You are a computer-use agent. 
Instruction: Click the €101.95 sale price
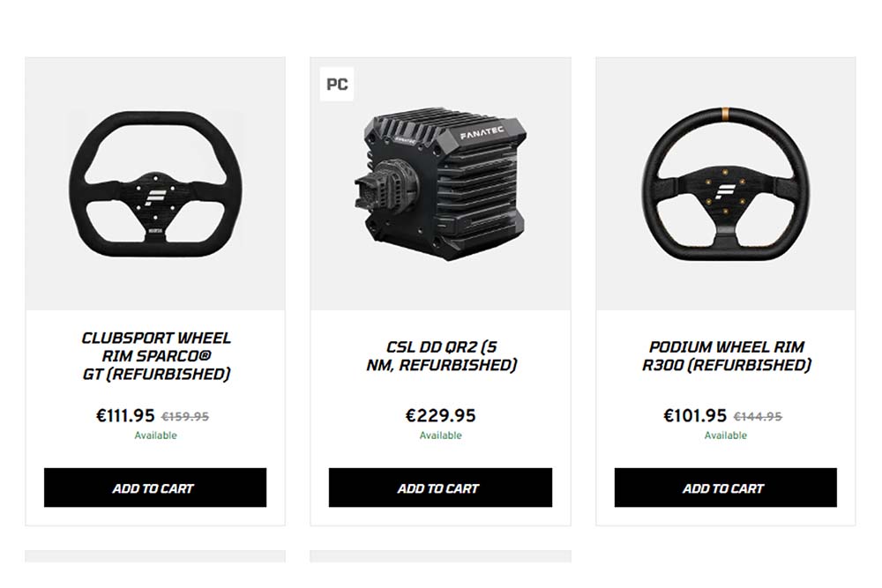695,416
